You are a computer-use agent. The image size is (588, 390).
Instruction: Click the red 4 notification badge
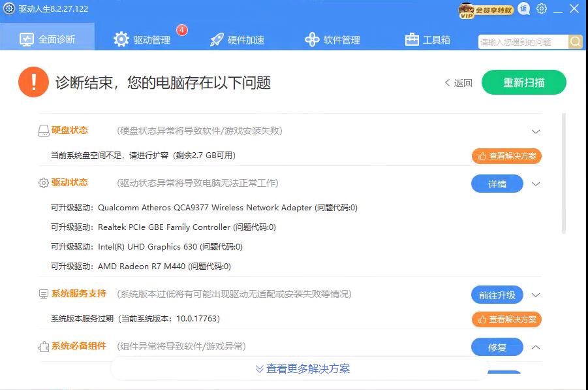point(182,30)
